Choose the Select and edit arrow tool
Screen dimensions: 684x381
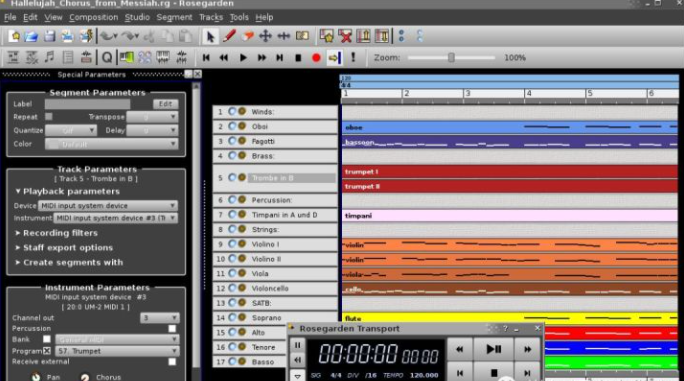(x=210, y=36)
